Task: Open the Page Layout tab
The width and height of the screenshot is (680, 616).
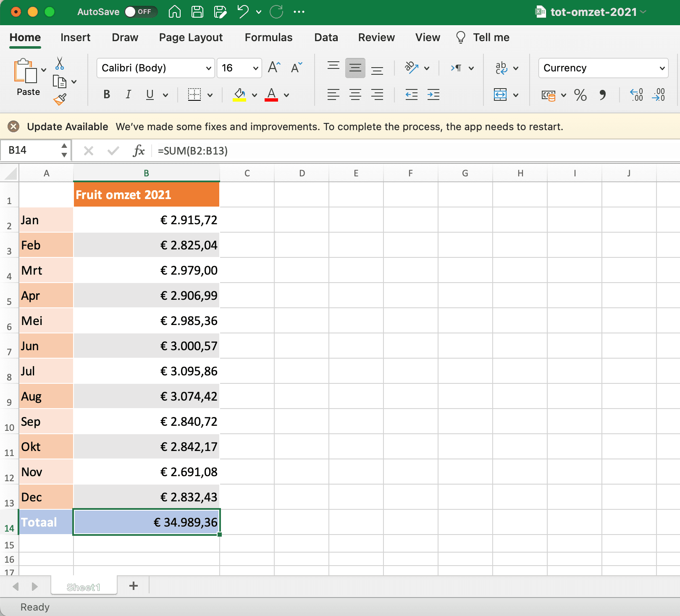Action: coord(190,37)
